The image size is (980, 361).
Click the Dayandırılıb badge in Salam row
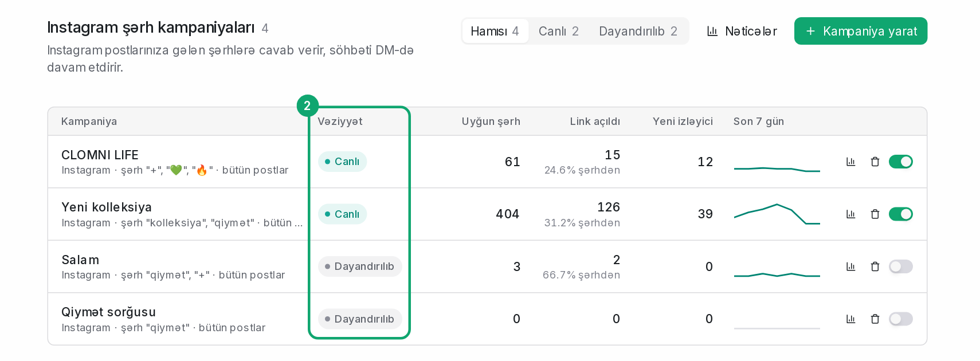360,266
